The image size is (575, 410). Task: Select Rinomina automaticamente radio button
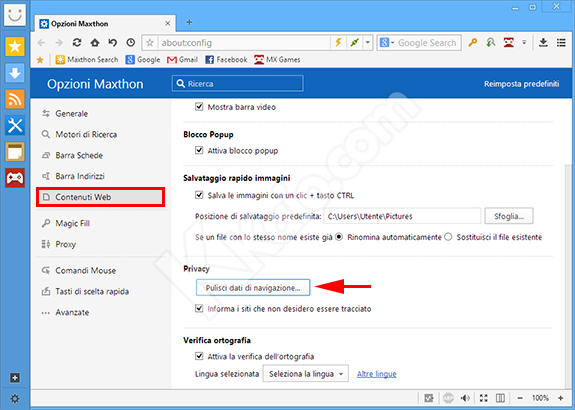[x=339, y=237]
